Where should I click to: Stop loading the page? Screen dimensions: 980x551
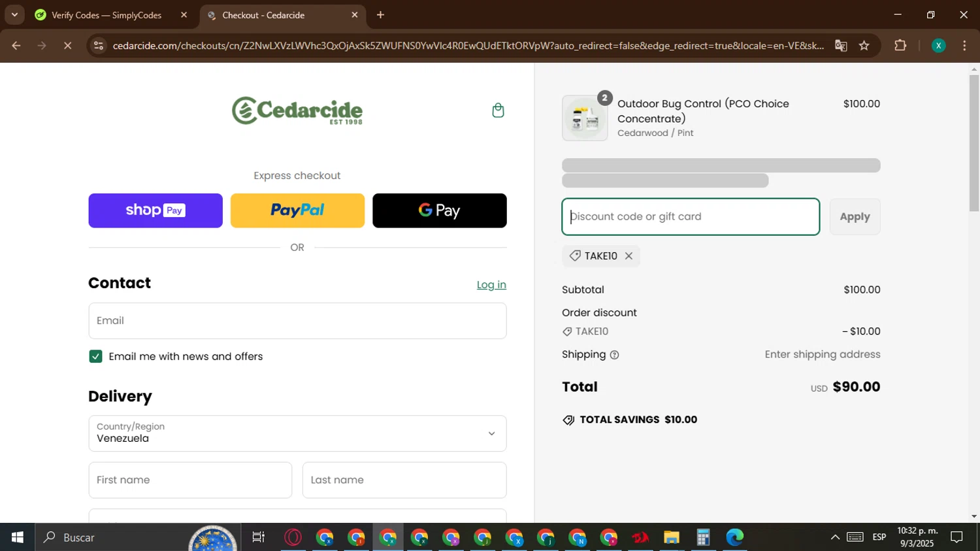pos(67,46)
